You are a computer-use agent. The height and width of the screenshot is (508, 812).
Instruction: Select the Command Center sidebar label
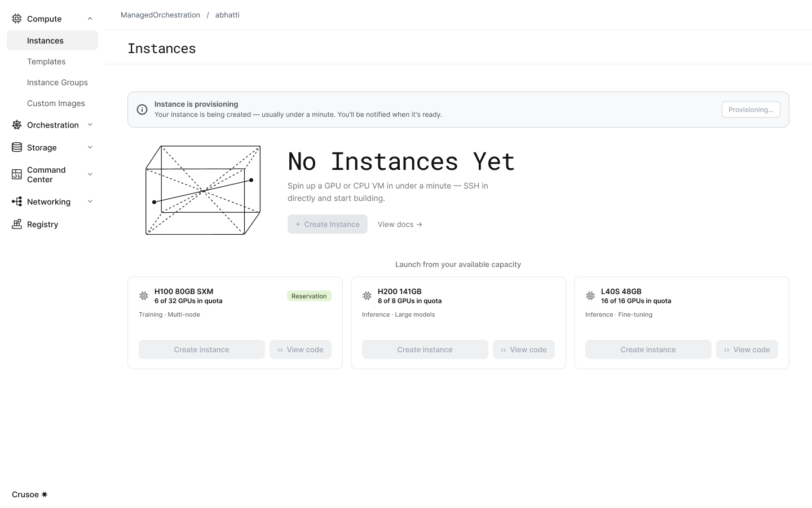click(46, 174)
